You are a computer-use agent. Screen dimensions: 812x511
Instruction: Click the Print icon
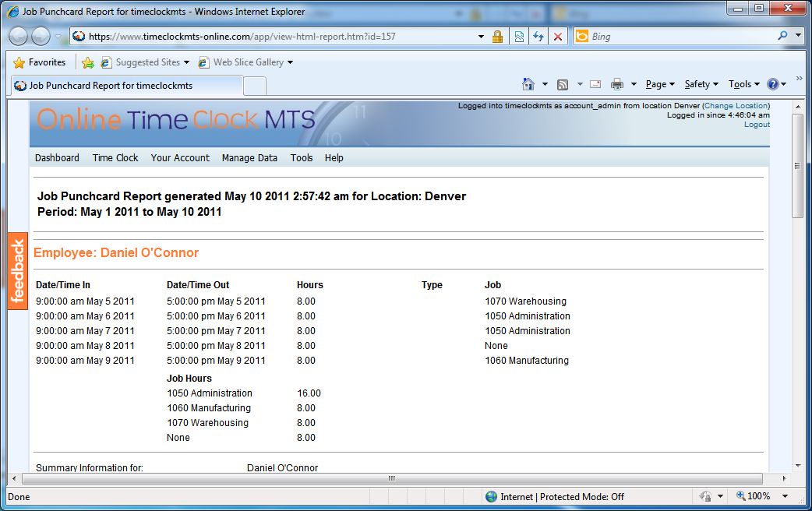616,84
